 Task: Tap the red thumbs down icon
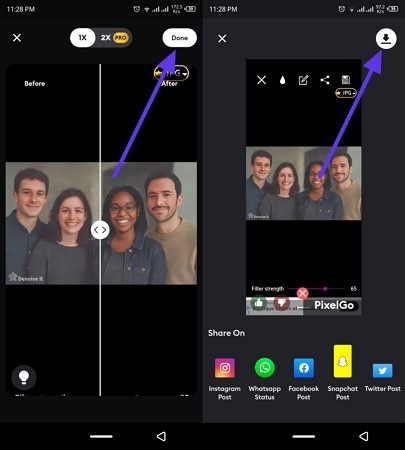point(282,303)
